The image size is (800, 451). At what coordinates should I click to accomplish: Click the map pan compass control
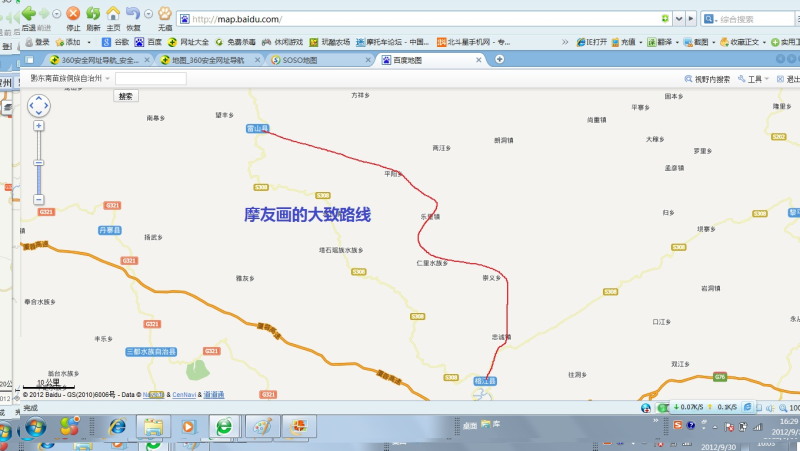click(39, 106)
